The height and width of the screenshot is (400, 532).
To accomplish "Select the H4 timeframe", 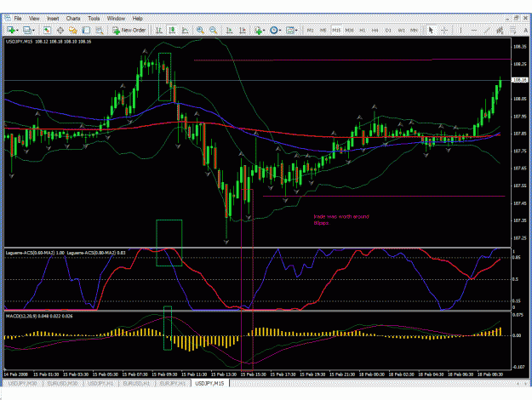I will pos(375,30).
